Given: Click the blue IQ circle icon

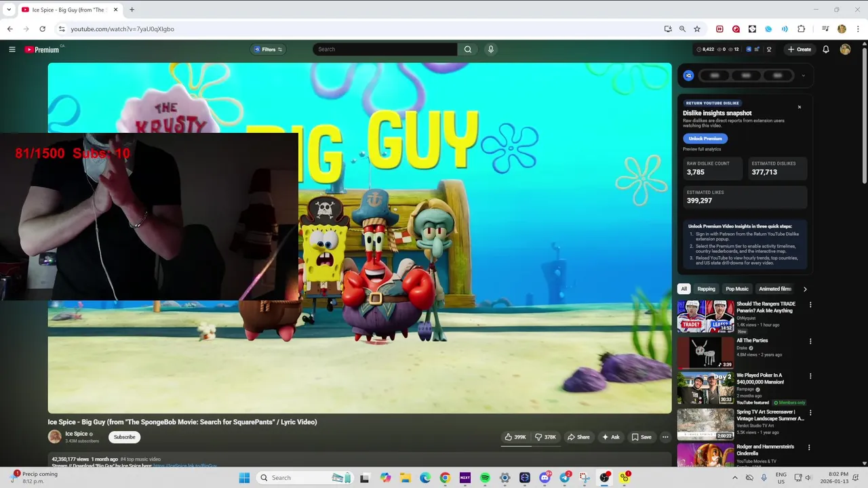Looking at the screenshot, I should (x=688, y=75).
